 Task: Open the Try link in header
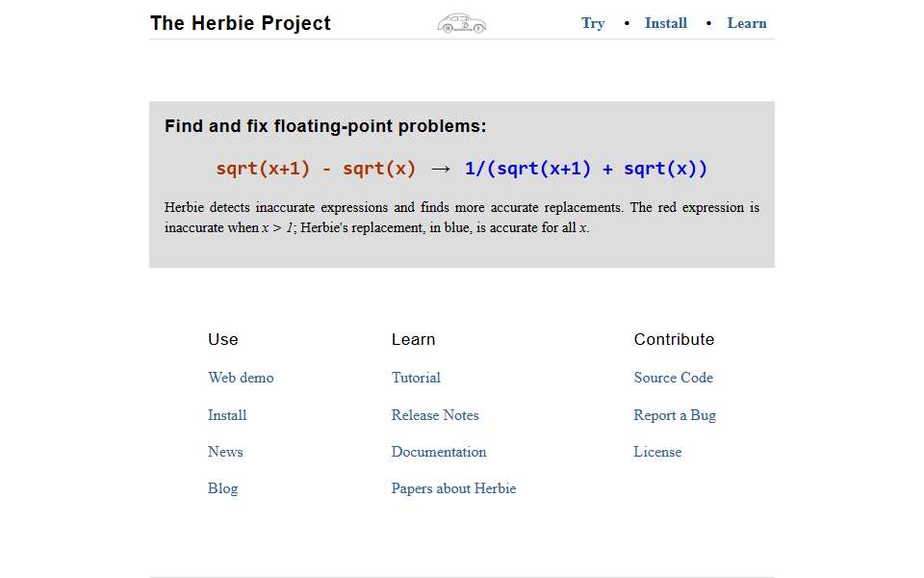pos(593,23)
